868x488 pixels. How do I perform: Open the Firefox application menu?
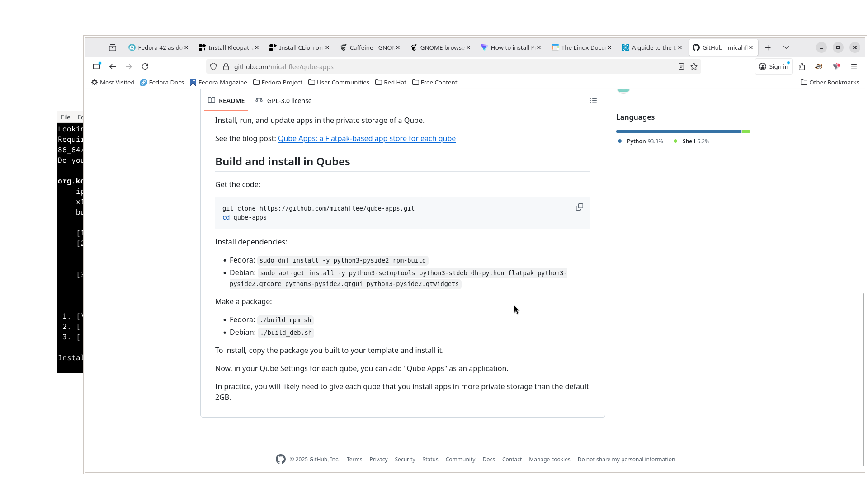tap(854, 66)
